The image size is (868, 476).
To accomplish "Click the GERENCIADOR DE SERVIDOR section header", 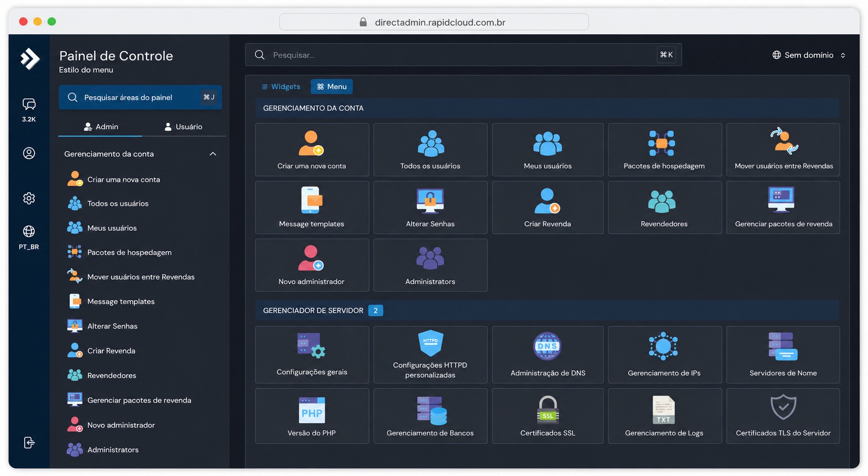I will click(548, 311).
